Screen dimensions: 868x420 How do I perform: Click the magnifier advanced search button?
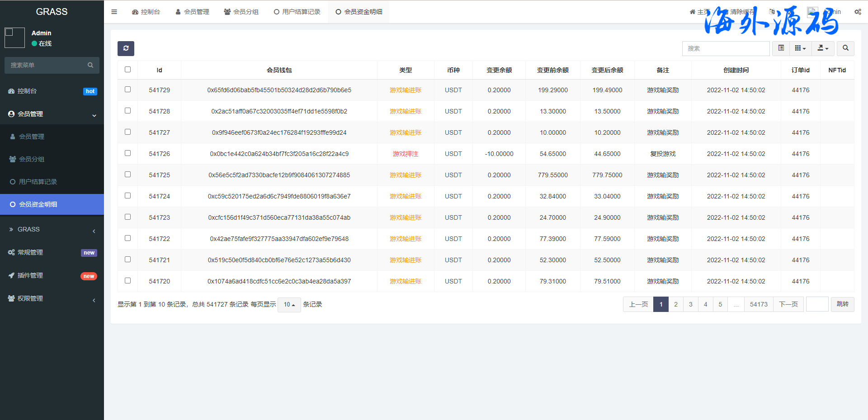(845, 48)
